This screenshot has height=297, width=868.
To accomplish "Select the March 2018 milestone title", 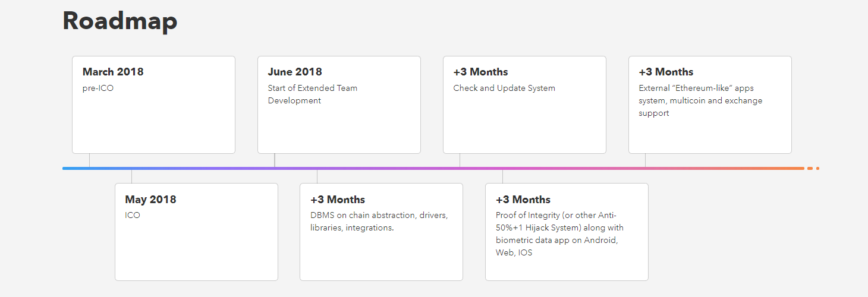I will click(x=113, y=72).
